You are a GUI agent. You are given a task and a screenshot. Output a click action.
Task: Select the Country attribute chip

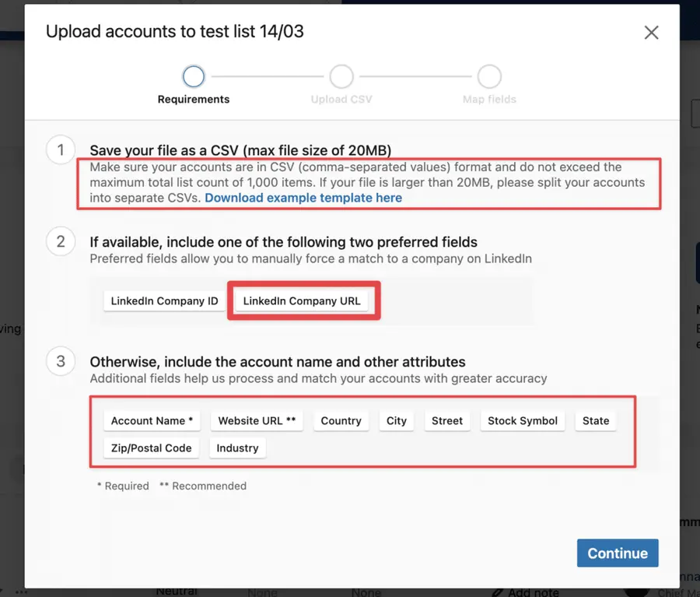[x=341, y=420]
